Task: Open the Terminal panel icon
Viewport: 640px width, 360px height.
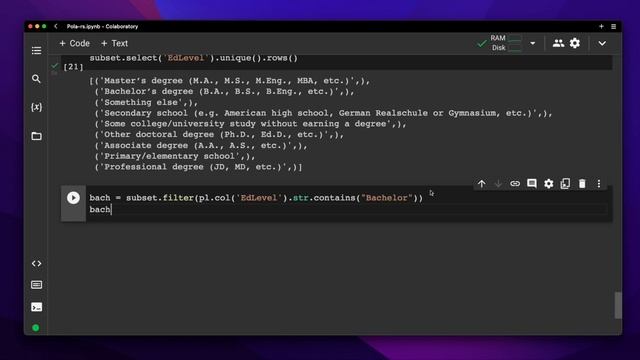Action: (36, 307)
